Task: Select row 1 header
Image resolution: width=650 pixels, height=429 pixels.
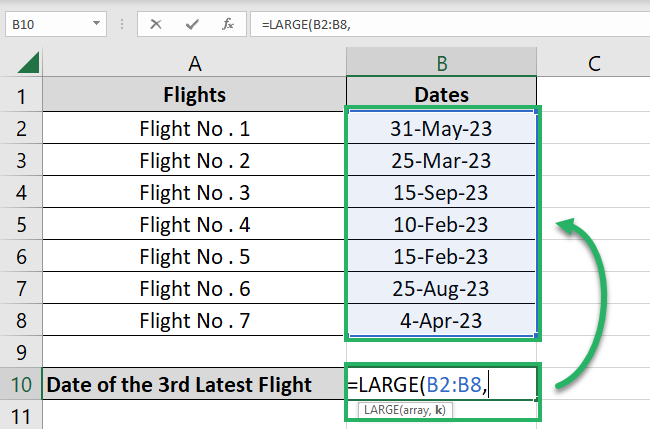Action: point(22,96)
